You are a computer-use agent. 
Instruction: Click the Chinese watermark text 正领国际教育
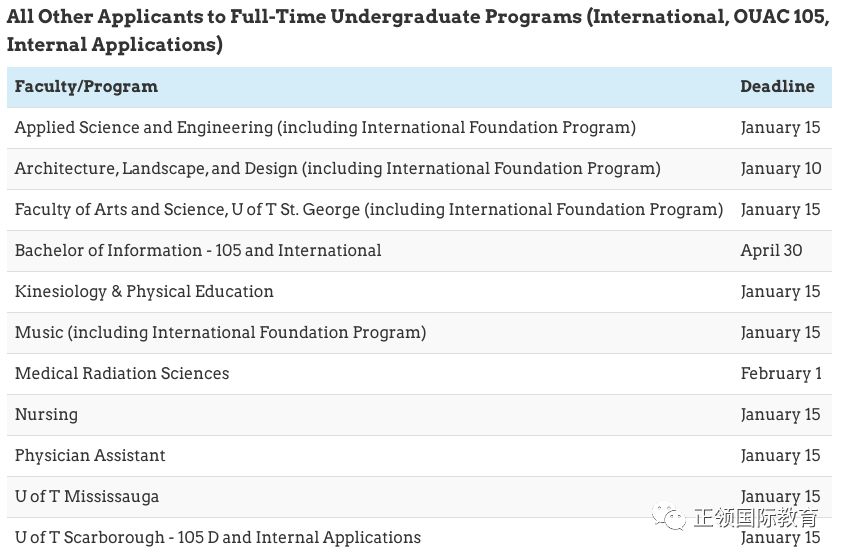(x=755, y=518)
